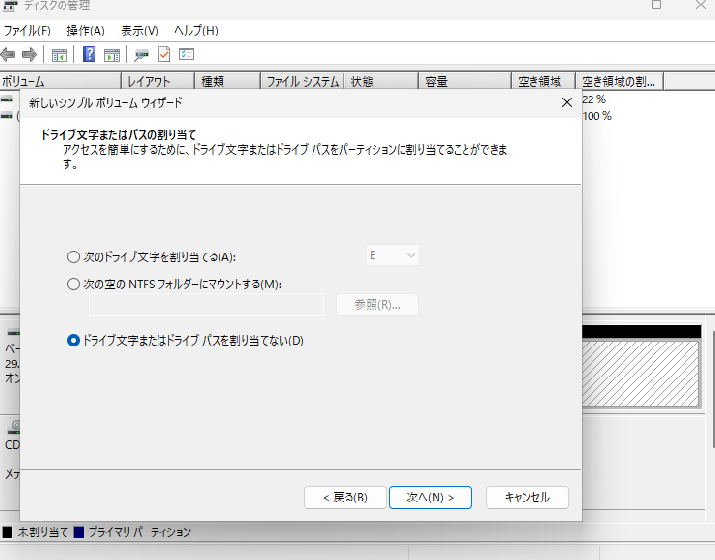Open the ヘルプ(H) menu
The width and height of the screenshot is (715, 560).
(196, 31)
